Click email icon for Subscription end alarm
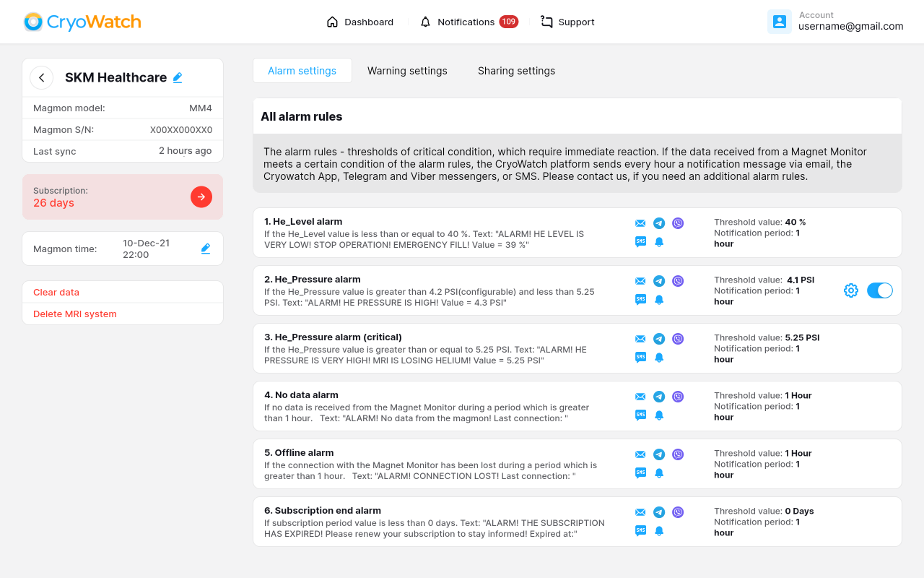This screenshot has height=578, width=924. click(640, 512)
